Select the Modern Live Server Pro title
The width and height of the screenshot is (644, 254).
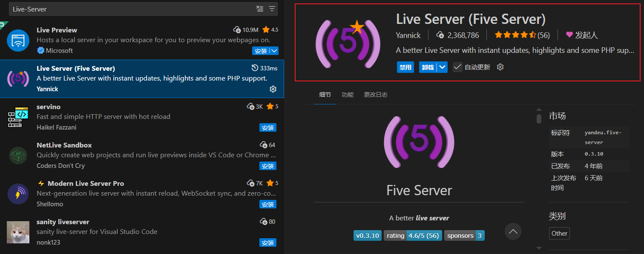(x=86, y=183)
